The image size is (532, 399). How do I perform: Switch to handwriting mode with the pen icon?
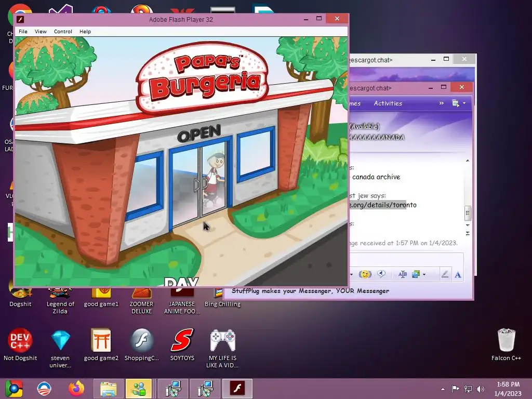(x=445, y=274)
